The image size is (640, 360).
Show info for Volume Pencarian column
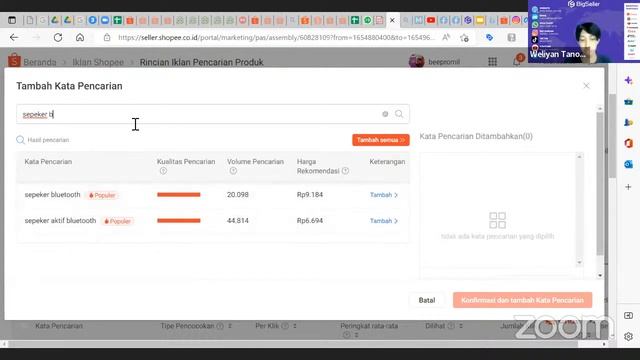[233, 171]
